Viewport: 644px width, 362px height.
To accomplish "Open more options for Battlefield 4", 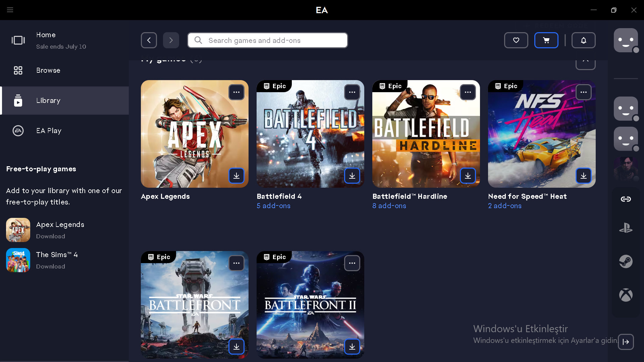I will (352, 92).
